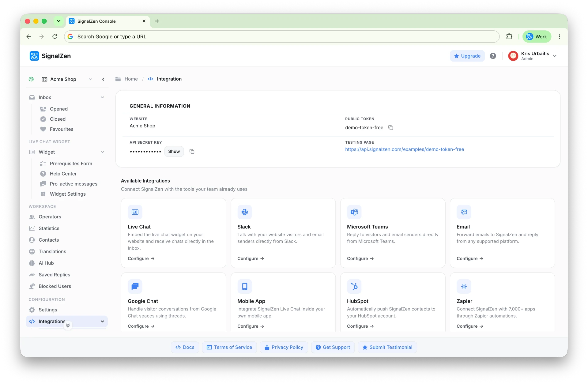Open the Work profile button
The height and width of the screenshot is (384, 588).
[537, 36]
